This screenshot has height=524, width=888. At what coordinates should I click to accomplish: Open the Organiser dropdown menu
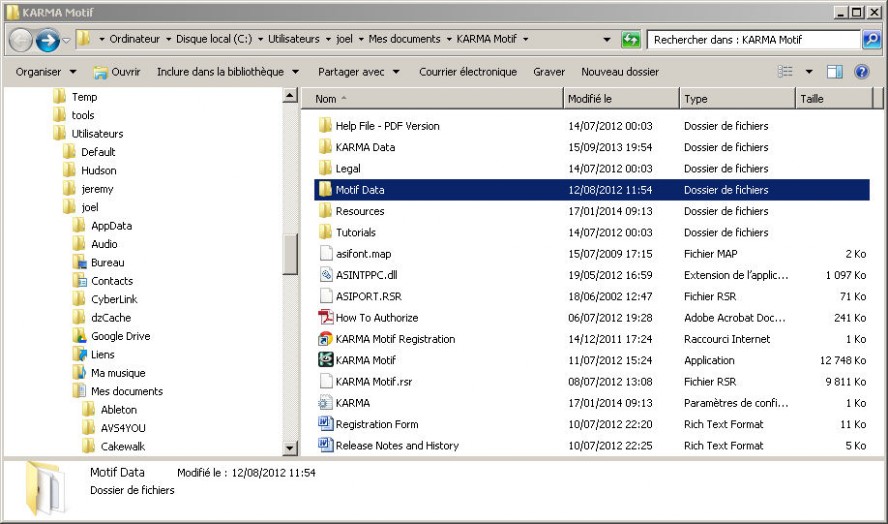[x=46, y=72]
